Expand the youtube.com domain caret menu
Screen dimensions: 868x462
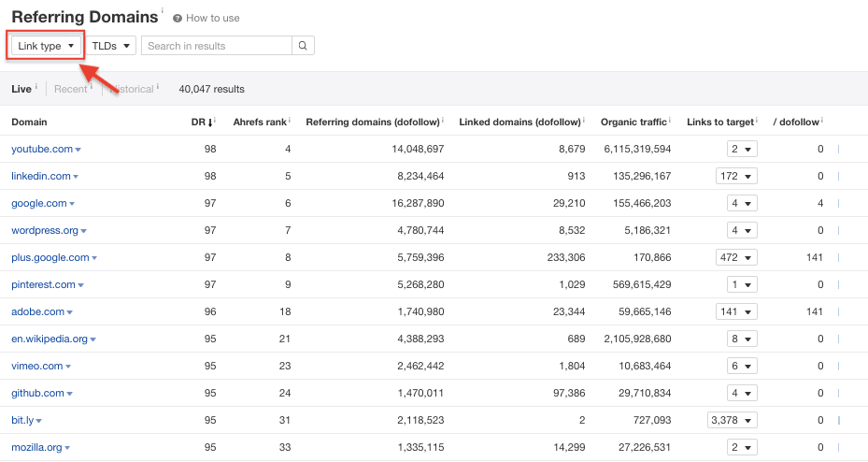coord(78,150)
